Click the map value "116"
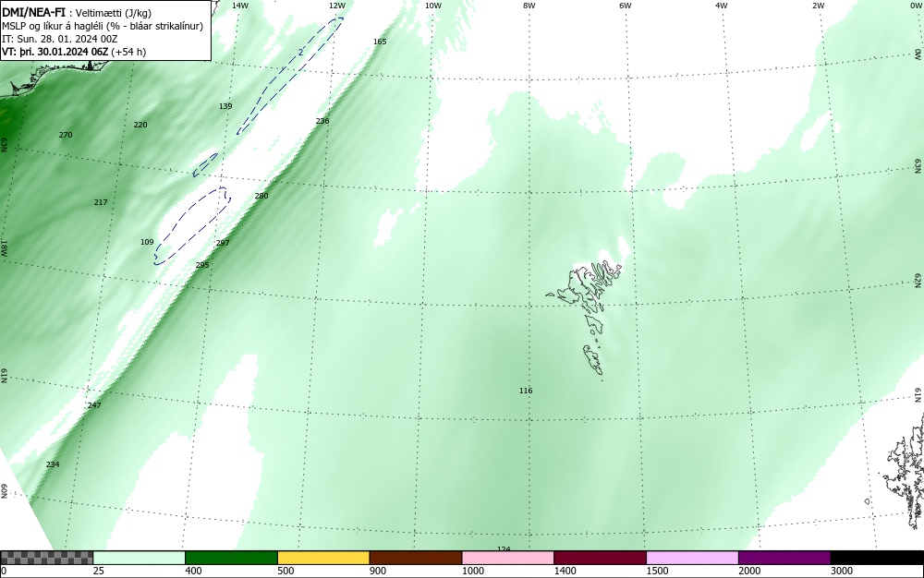 526,391
